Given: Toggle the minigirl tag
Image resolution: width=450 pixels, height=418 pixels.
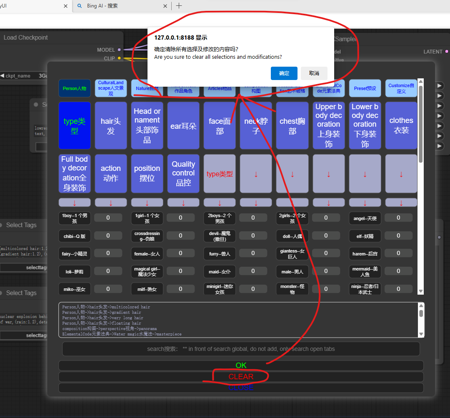Looking at the screenshot, I should pos(220,289).
